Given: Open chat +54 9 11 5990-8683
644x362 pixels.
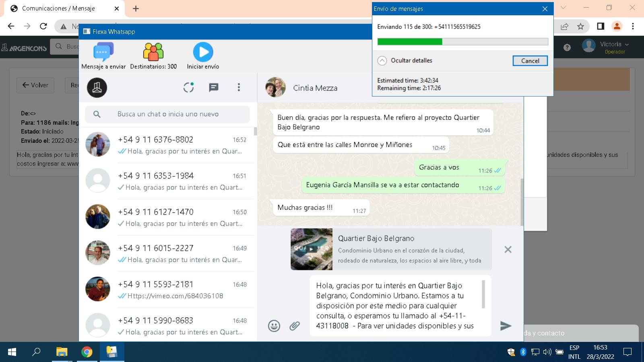Looking at the screenshot, I should click(x=167, y=325).
